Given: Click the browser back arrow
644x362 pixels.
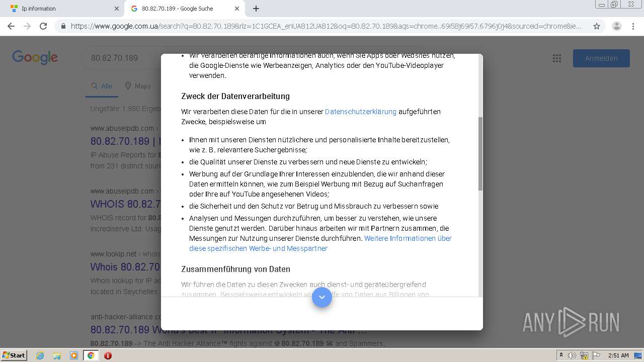Looking at the screenshot, I should pos(12,26).
